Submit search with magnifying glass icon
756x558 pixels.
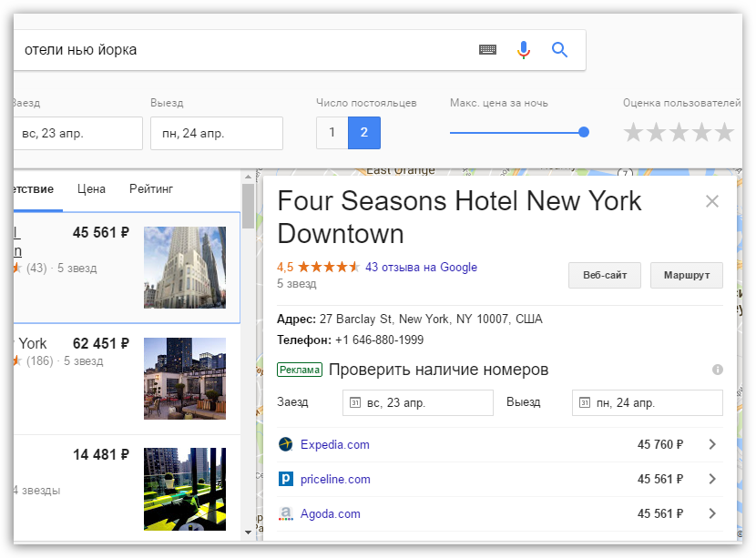coord(559,50)
